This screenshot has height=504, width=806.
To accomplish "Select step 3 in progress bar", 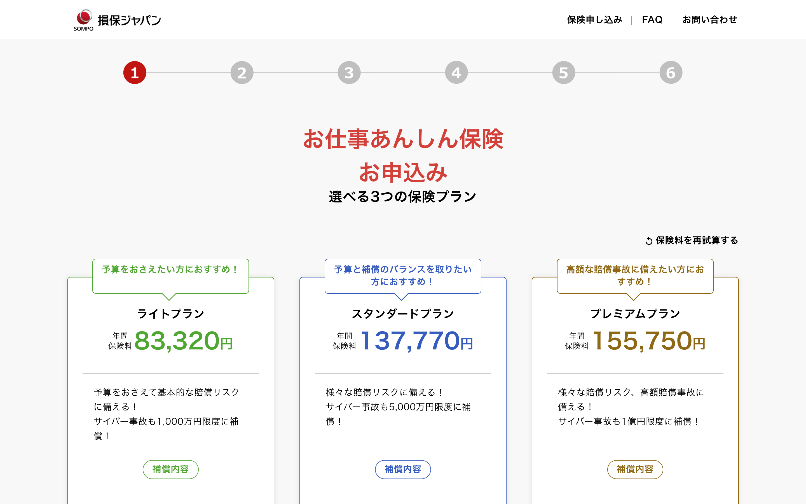I will click(348, 72).
